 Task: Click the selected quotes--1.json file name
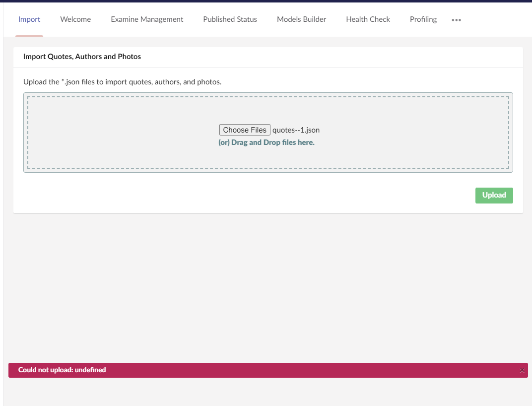(296, 130)
